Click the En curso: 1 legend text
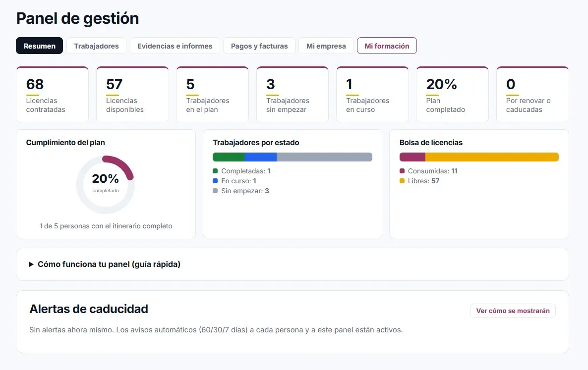The width and height of the screenshot is (588, 370). point(238,181)
